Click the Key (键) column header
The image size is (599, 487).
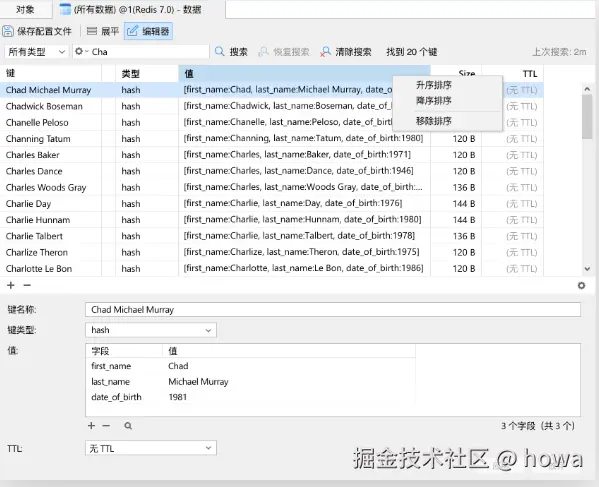coord(51,73)
